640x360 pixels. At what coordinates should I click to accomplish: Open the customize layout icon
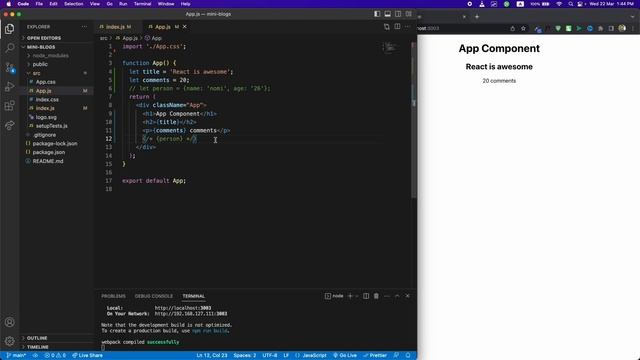(x=409, y=14)
